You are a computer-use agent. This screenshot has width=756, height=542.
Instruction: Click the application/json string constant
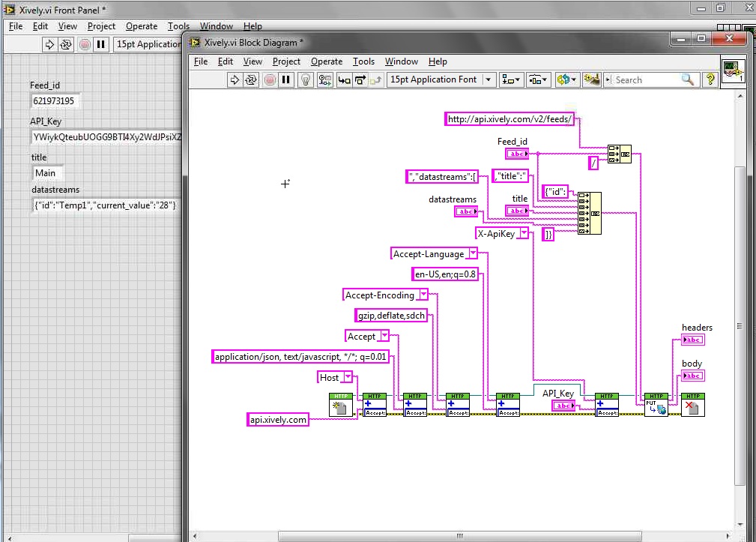tap(300, 357)
